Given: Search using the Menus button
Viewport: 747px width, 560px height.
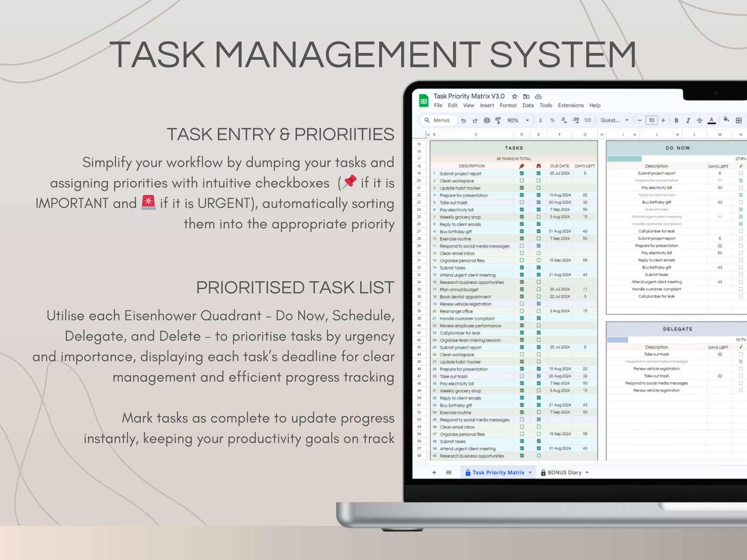Looking at the screenshot, I should click(438, 120).
